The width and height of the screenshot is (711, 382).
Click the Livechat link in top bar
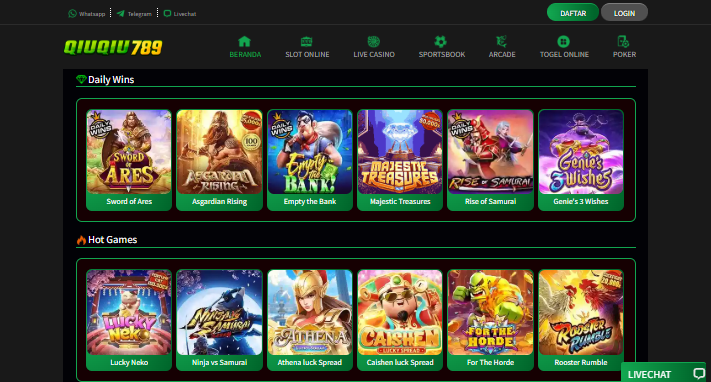[180, 14]
